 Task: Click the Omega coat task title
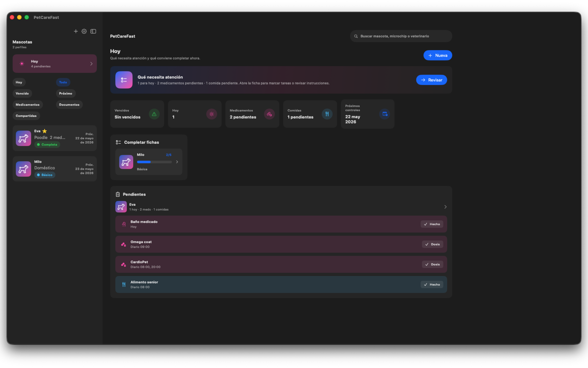(x=141, y=242)
